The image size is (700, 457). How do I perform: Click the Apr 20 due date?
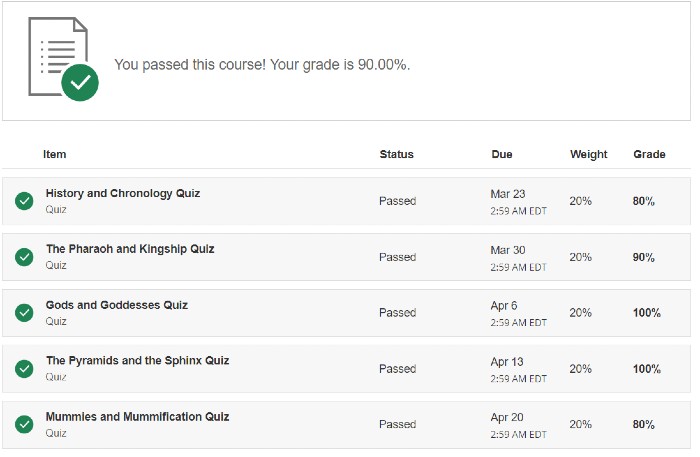(507, 417)
